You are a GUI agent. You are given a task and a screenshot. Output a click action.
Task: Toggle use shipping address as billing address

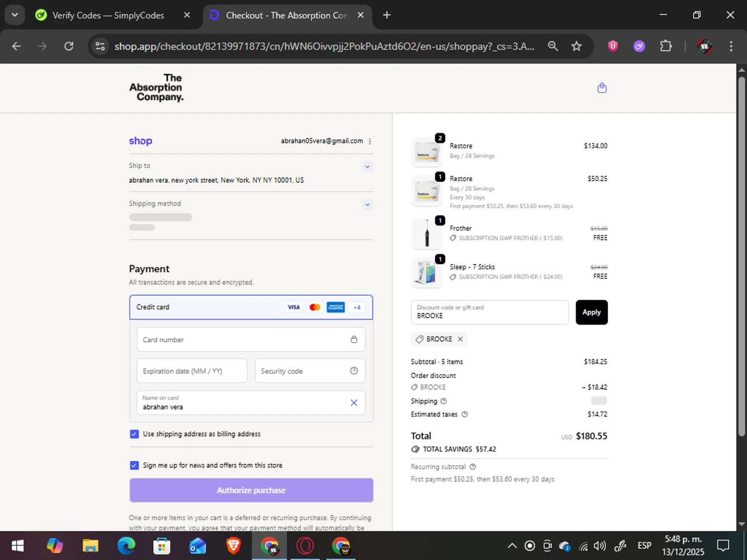coord(134,434)
